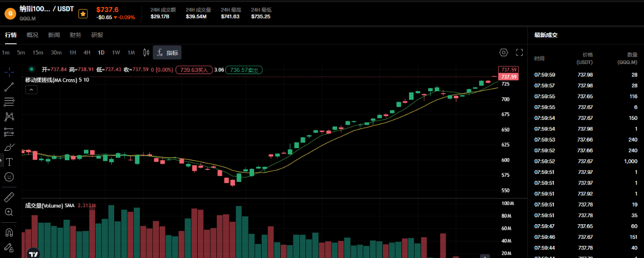Select the active 1D interval
The height and width of the screenshot is (258, 644).
pyautogui.click(x=101, y=52)
